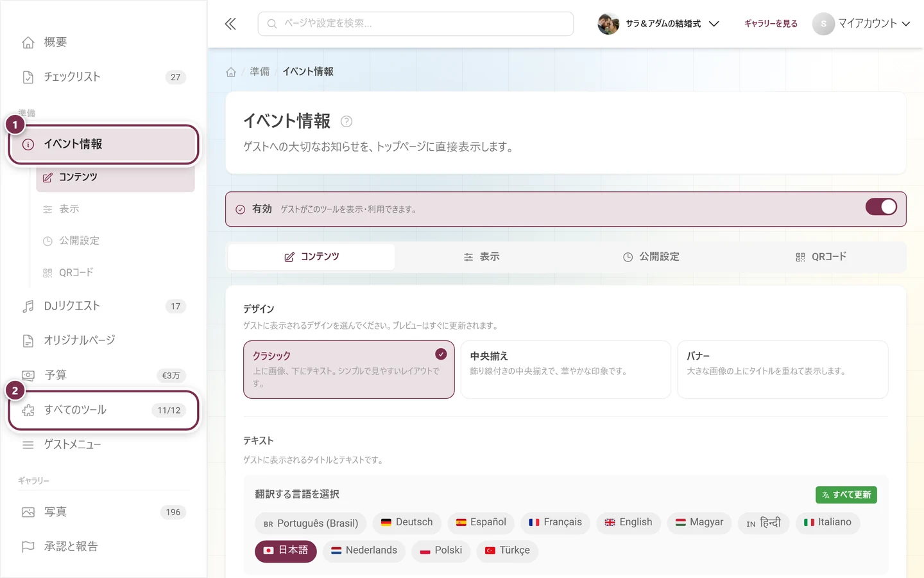This screenshot has height=578, width=924.
Task: Select the 日本語 language chip
Action: [x=286, y=551]
